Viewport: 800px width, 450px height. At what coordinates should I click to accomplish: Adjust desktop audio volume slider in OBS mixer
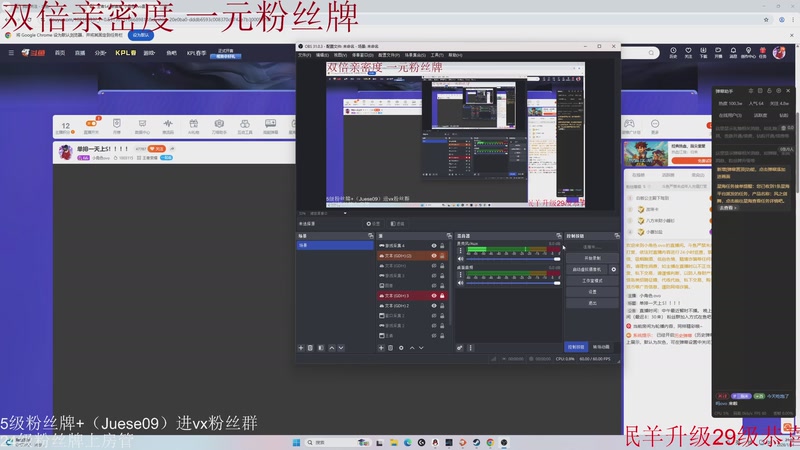[x=513, y=283]
